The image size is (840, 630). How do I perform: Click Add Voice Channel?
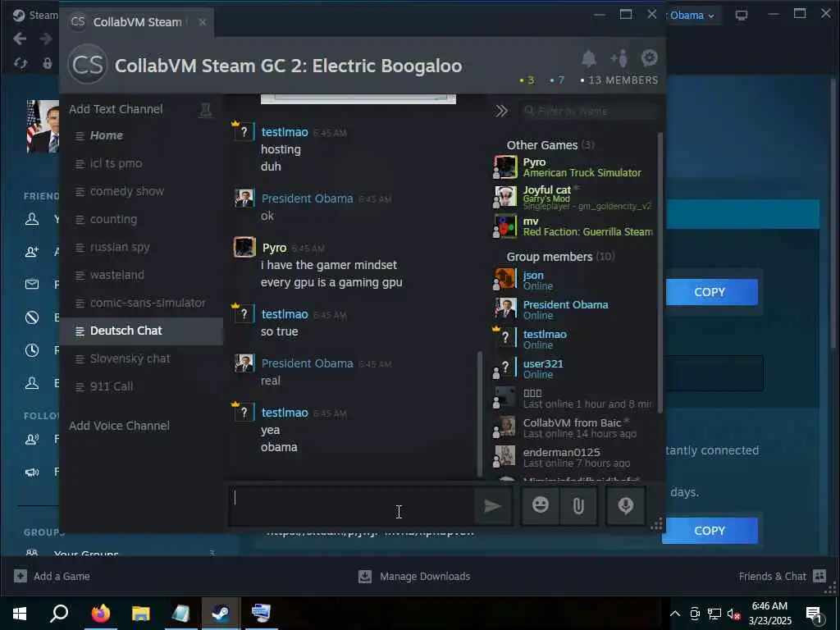(119, 426)
